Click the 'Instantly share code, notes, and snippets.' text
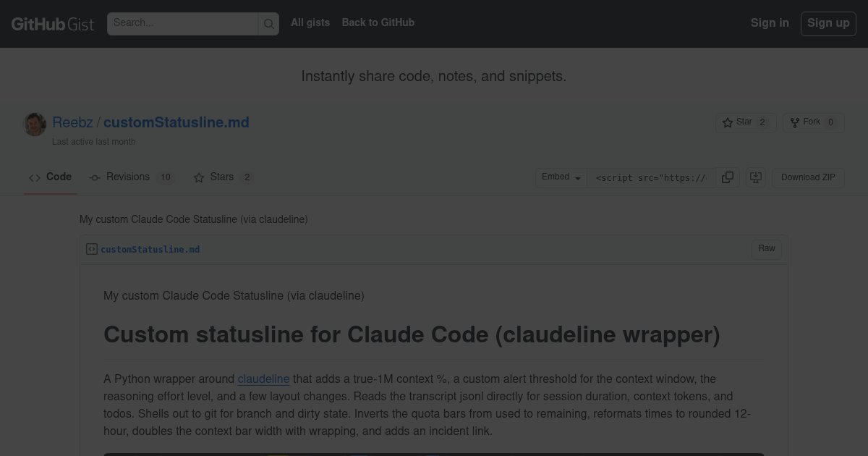The width and height of the screenshot is (868, 456). tap(434, 76)
